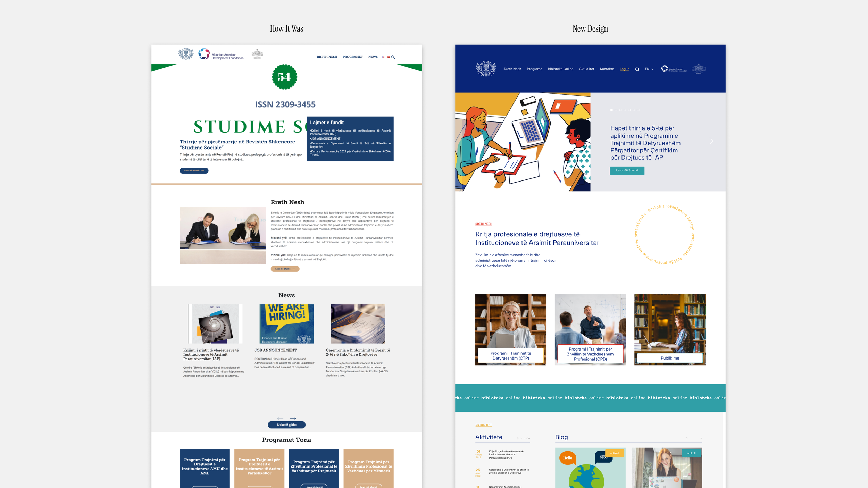
Task: Click the right arrow in News carousel
Action: pyautogui.click(x=293, y=418)
